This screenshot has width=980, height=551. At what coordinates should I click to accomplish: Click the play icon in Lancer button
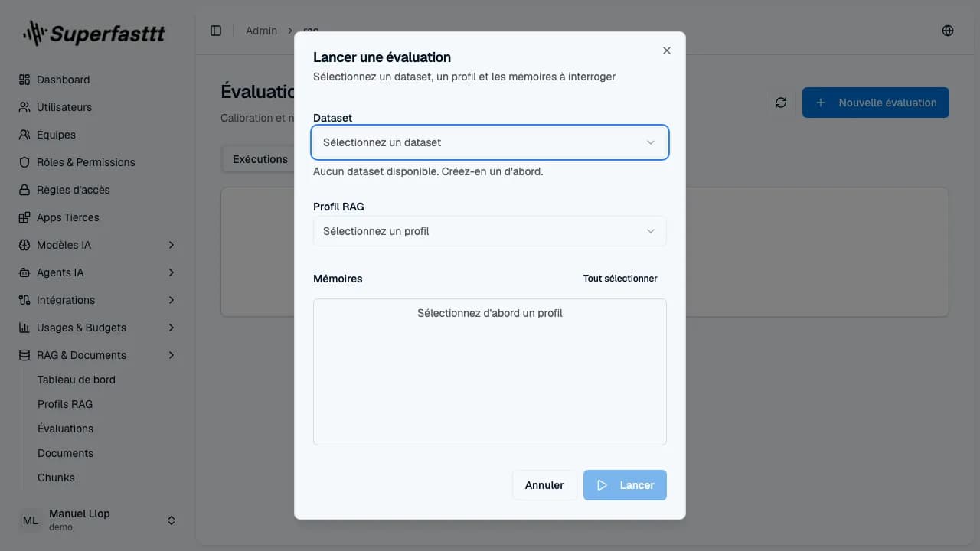(x=603, y=485)
